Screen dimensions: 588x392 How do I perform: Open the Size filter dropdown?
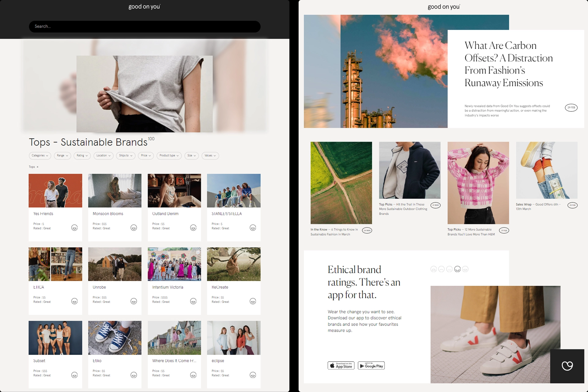(x=192, y=156)
